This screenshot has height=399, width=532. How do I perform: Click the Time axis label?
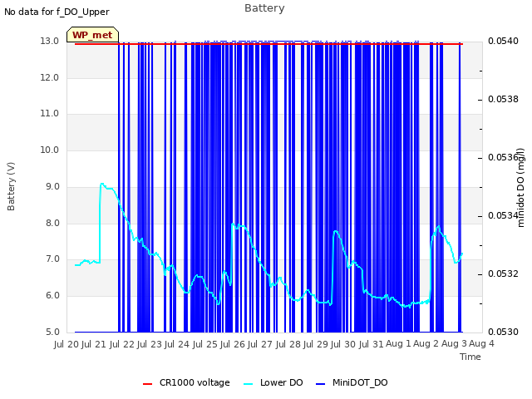point(470,357)
